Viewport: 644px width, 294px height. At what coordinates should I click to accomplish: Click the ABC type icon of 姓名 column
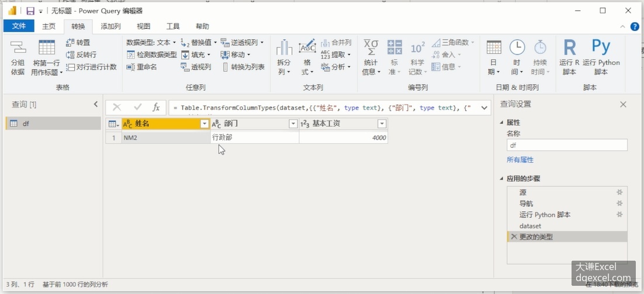click(x=128, y=123)
